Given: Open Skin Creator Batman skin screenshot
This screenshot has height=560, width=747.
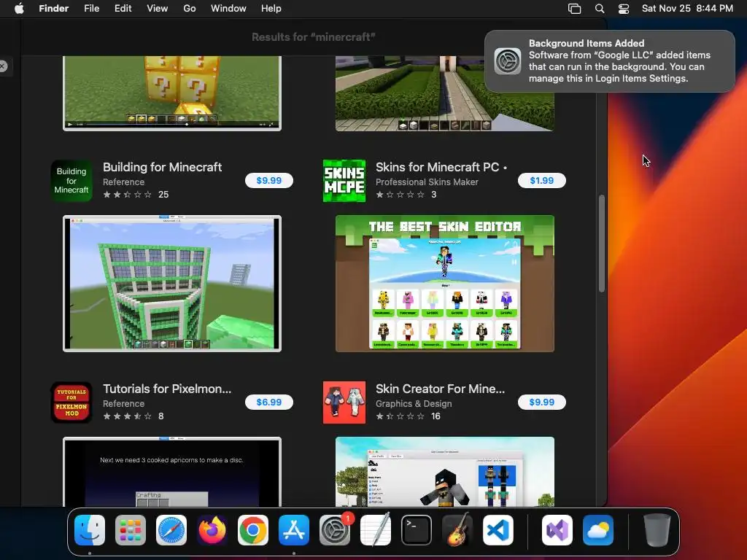Looking at the screenshot, I should pos(445,472).
